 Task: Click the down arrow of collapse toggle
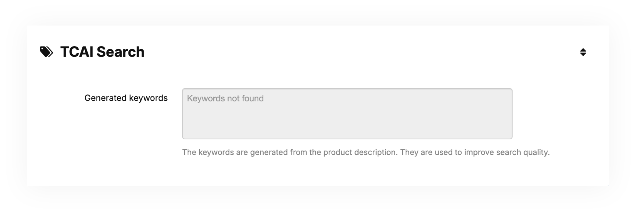(x=583, y=55)
